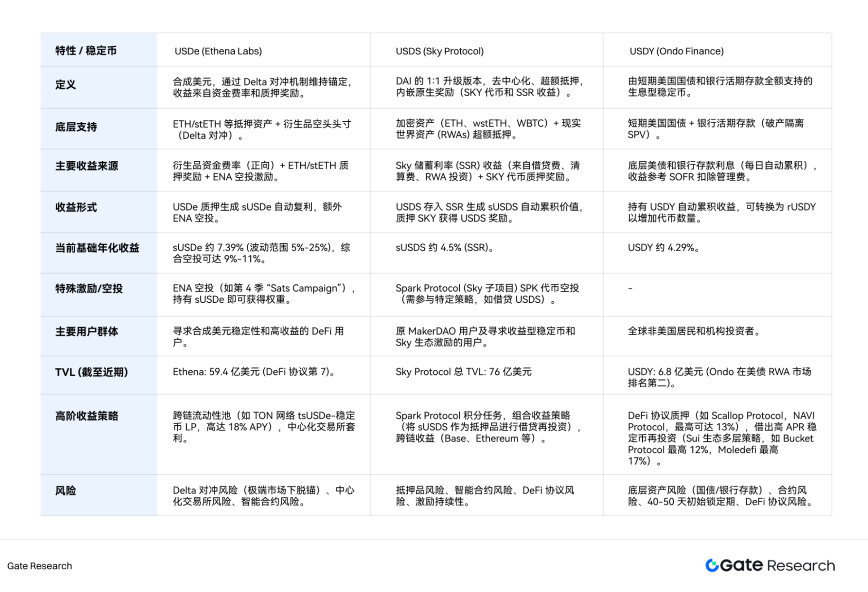
Task: Click the 特殊激励/空投 row label
Action: pyautogui.click(x=89, y=289)
